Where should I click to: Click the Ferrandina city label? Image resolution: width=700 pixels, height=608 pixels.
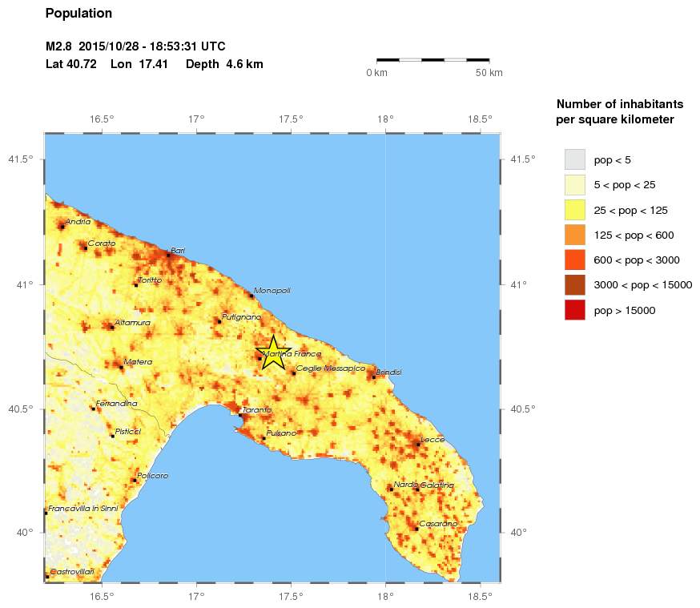116,403
